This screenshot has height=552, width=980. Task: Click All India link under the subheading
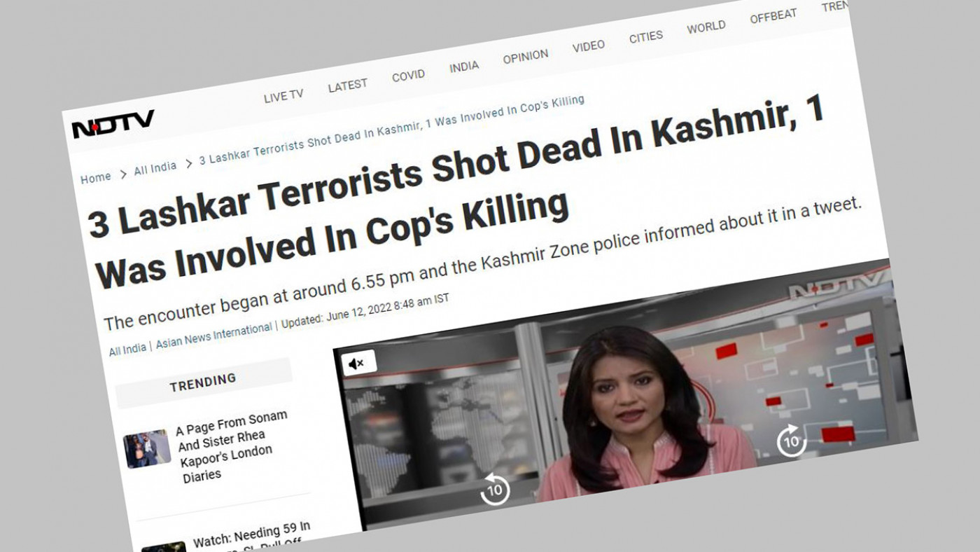(127, 350)
